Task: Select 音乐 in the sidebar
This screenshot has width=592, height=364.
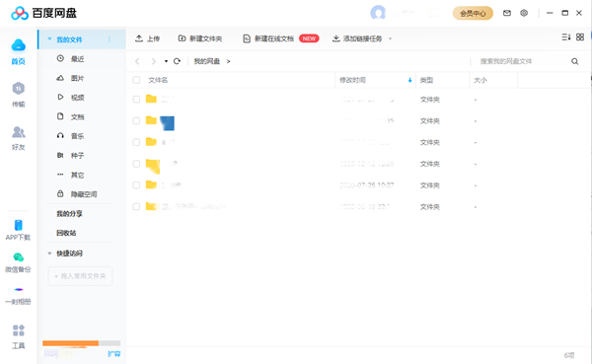Action: pyautogui.click(x=77, y=136)
